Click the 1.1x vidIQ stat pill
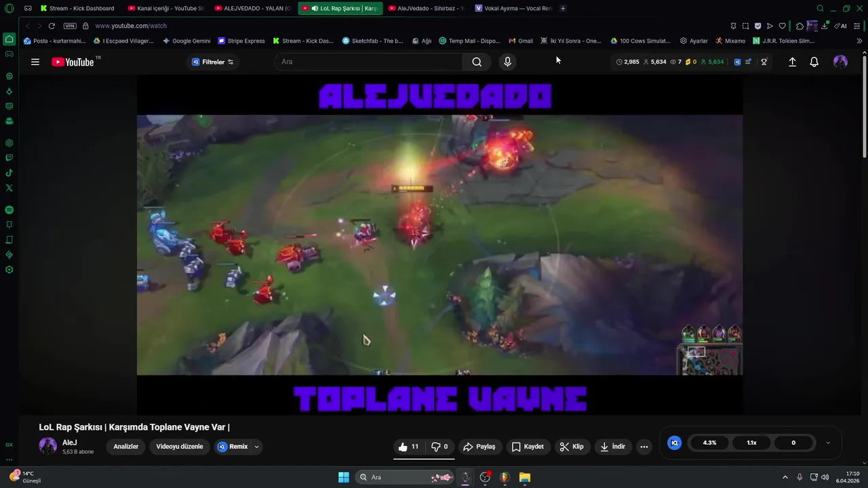 (x=751, y=443)
